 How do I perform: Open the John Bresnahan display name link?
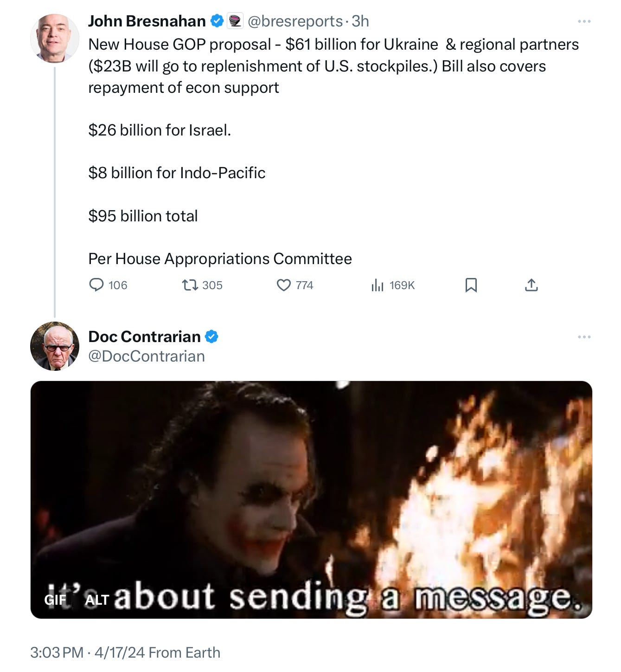click(147, 21)
